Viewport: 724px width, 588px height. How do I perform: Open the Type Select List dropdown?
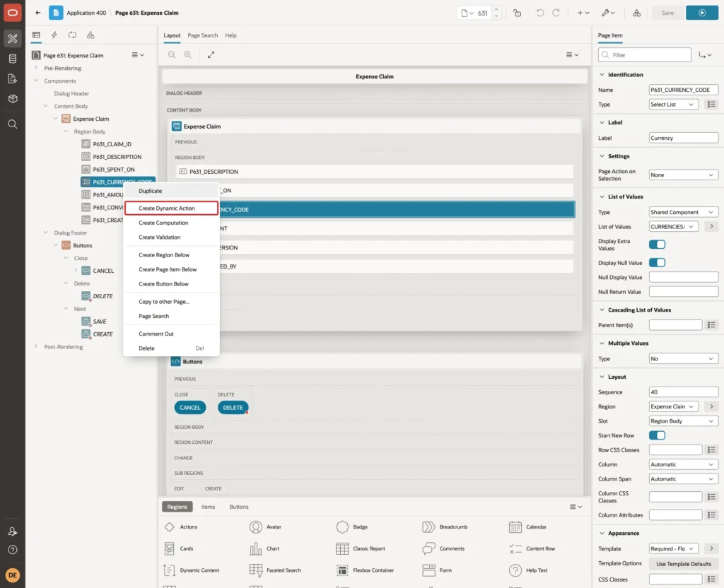673,105
